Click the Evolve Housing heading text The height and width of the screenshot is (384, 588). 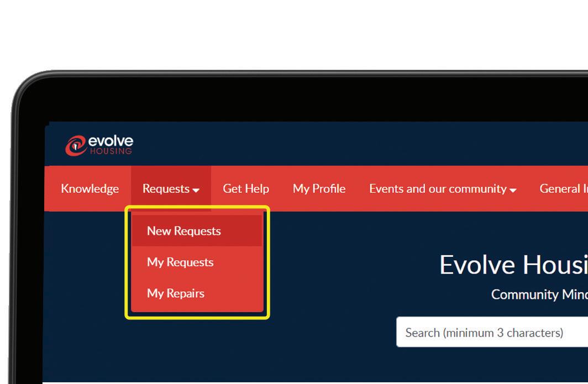[514, 265]
